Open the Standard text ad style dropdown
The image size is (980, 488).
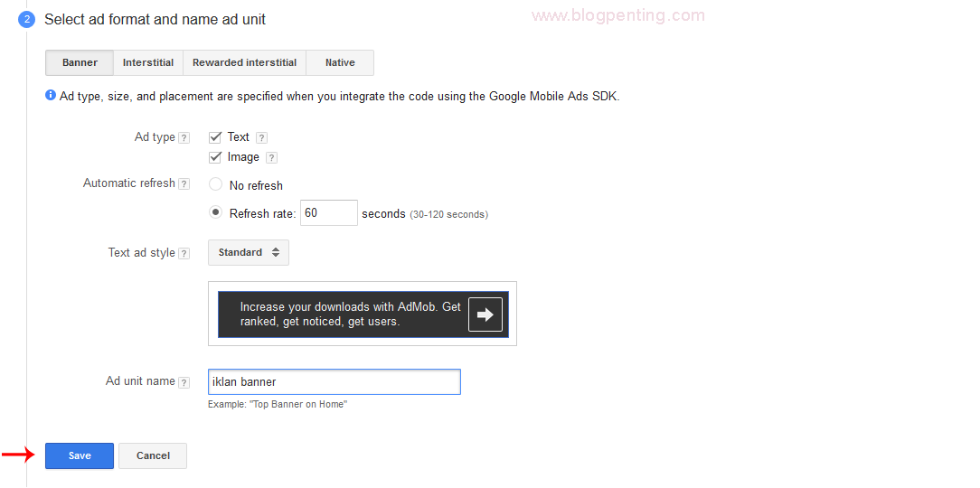coord(248,253)
